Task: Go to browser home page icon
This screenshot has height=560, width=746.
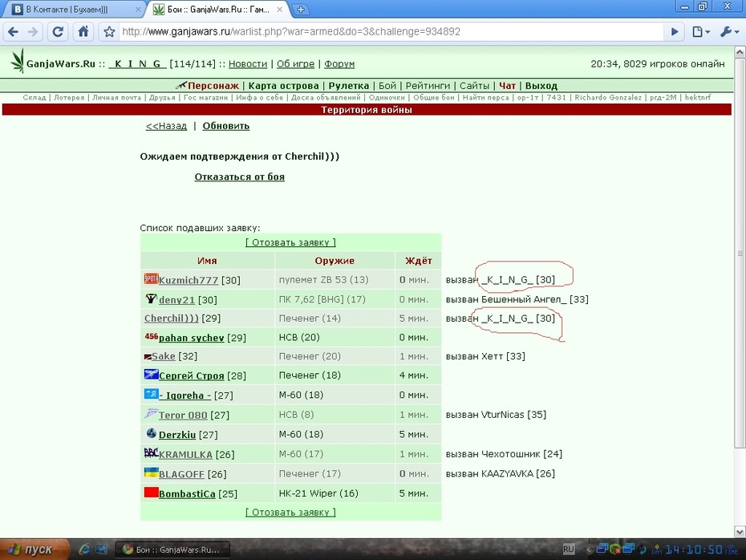Action: [83, 32]
